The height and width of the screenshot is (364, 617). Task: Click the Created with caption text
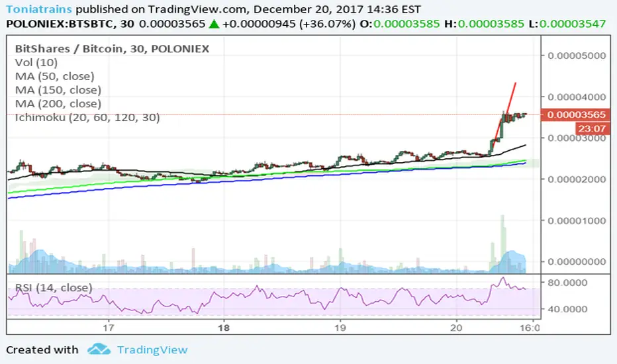(42, 349)
